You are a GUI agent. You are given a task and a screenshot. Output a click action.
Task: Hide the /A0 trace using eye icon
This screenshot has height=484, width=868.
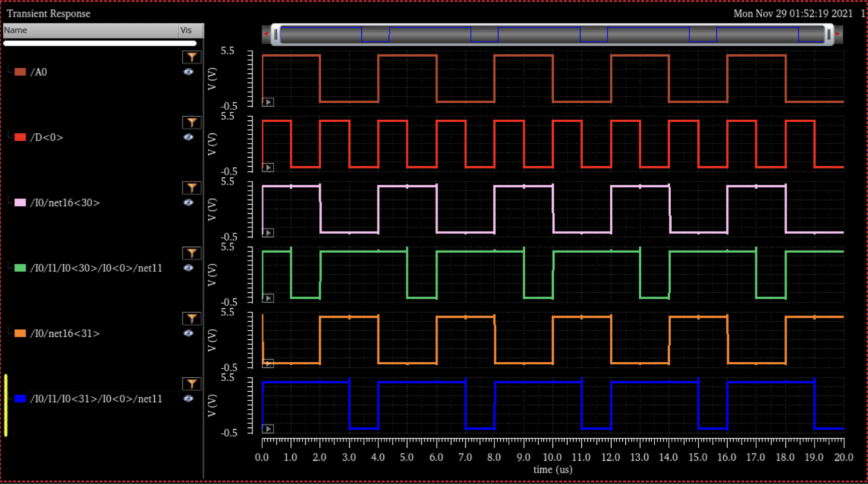click(x=188, y=72)
